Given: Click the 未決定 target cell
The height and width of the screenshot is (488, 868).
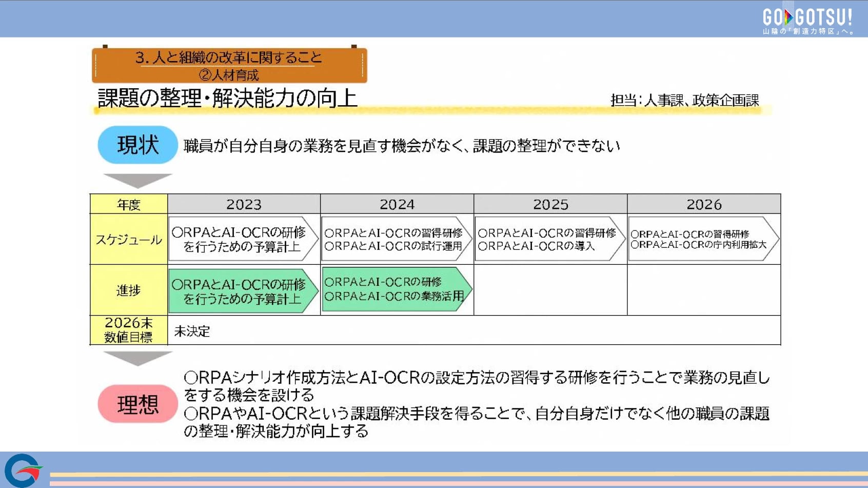Looking at the screenshot, I should [x=192, y=331].
